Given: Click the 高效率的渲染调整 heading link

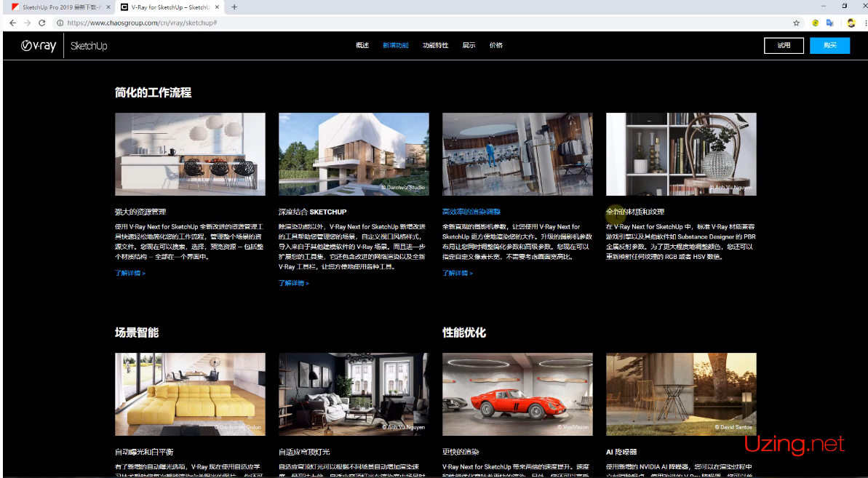Looking at the screenshot, I should tap(471, 212).
